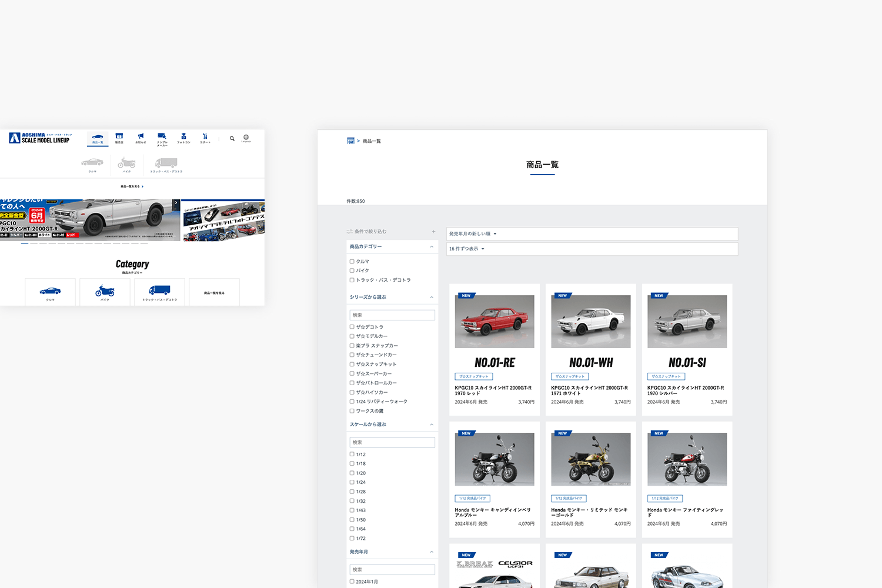Viewport: 882px width, 588px height.
Task: Open the 16 件ずつ表示 per-page dropdown
Action: pos(592,249)
